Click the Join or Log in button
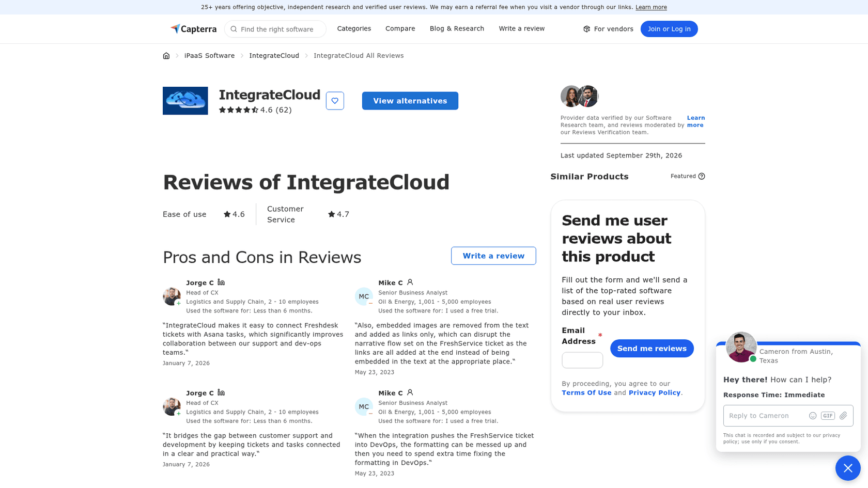This screenshot has width=868, height=488. pyautogui.click(x=669, y=29)
